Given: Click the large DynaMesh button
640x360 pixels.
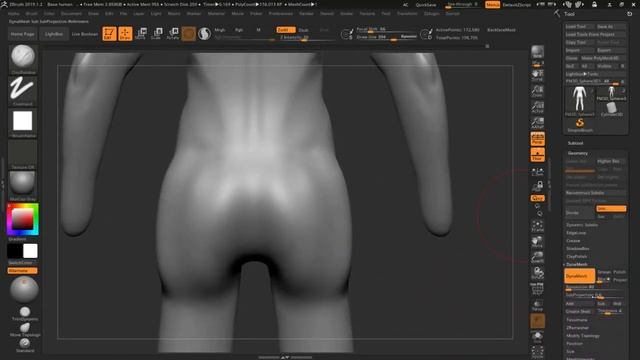Looking at the screenshot, I should pyautogui.click(x=580, y=276).
